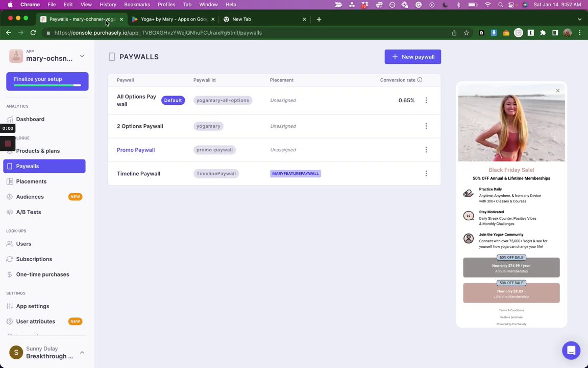Open options menu for 2 Options Paywall

pyautogui.click(x=426, y=126)
